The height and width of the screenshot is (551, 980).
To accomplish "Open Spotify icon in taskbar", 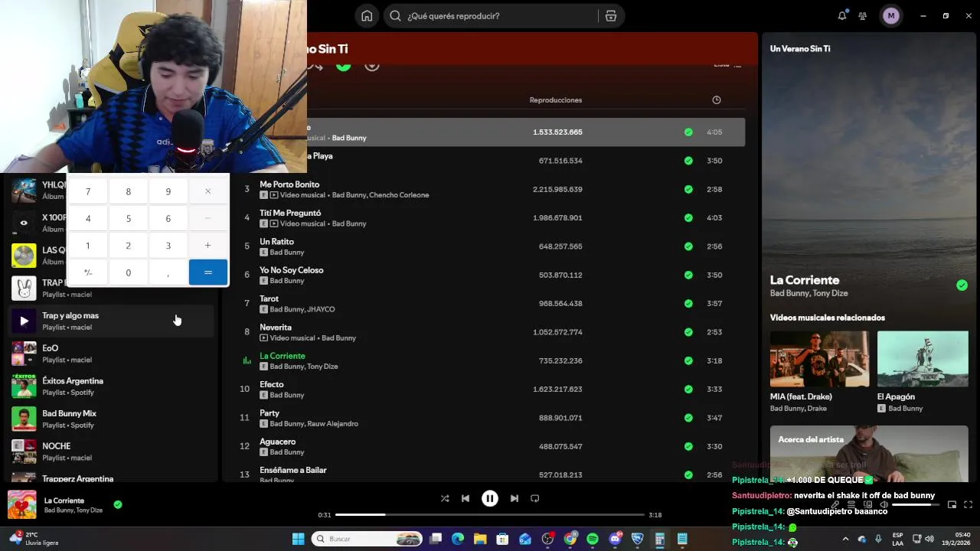I will coord(593,540).
